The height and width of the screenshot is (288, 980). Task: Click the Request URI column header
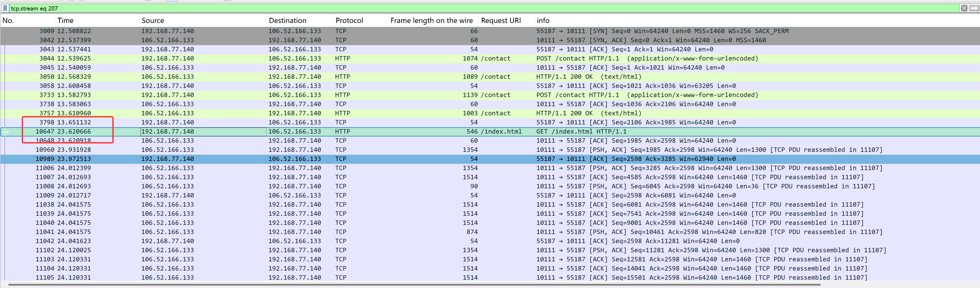(x=501, y=21)
